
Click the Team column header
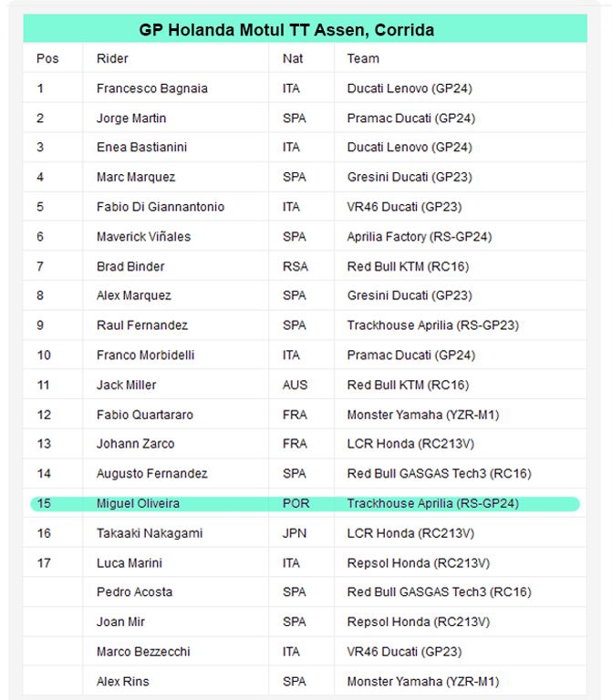[363, 58]
